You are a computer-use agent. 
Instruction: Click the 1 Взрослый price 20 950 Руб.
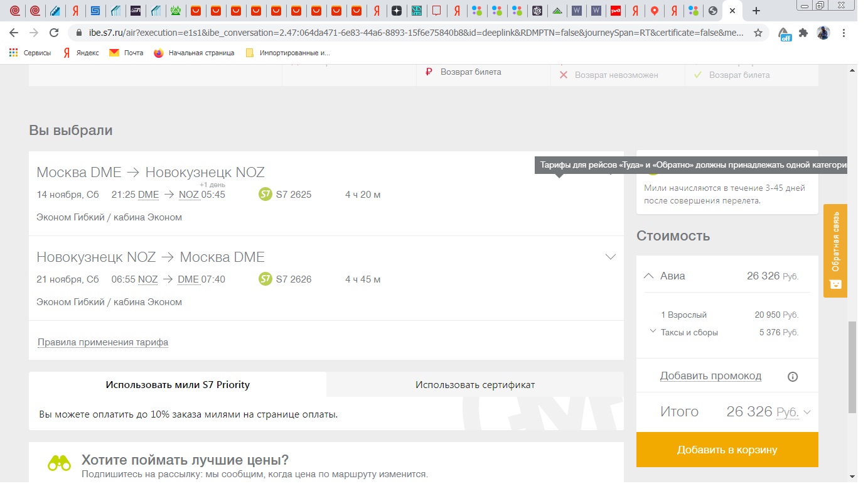pos(776,315)
